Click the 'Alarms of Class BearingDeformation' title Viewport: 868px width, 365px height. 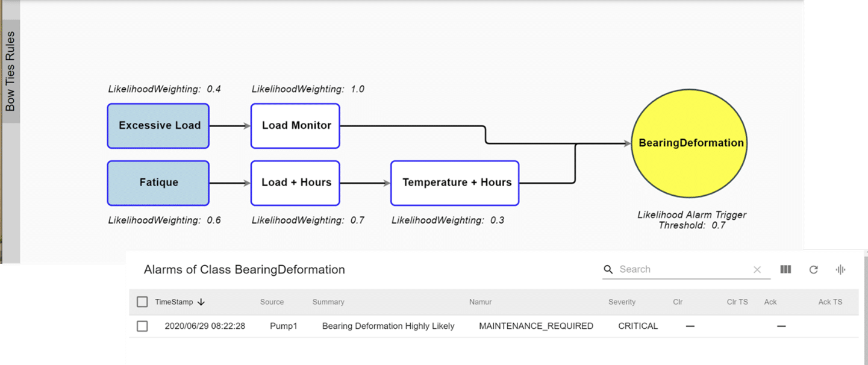click(x=244, y=269)
